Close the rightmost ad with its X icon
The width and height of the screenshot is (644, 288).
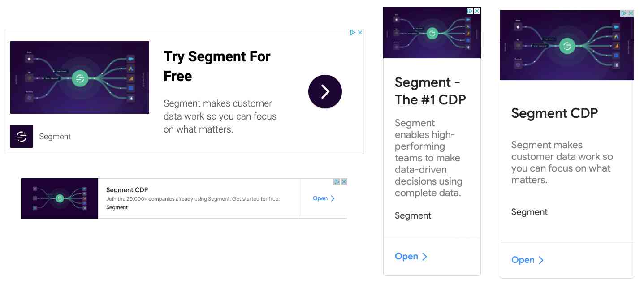631,13
